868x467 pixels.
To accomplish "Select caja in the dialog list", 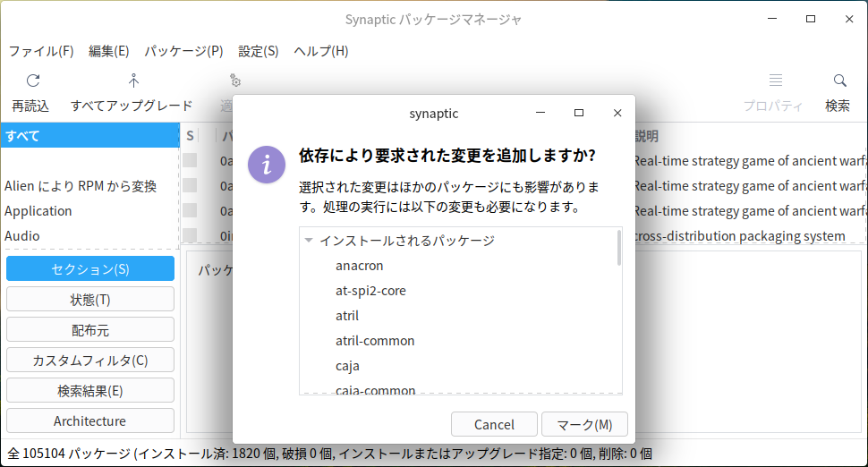I will tap(347, 366).
